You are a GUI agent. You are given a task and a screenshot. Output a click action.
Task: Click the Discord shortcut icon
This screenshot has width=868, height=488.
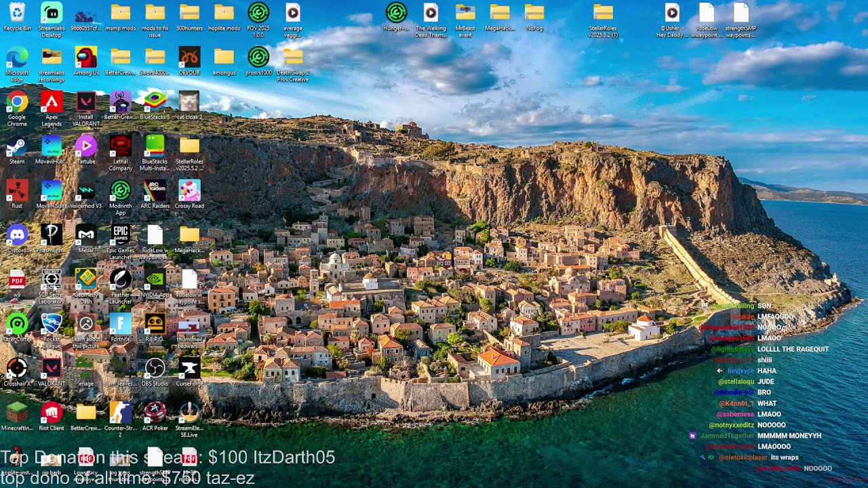click(17, 235)
